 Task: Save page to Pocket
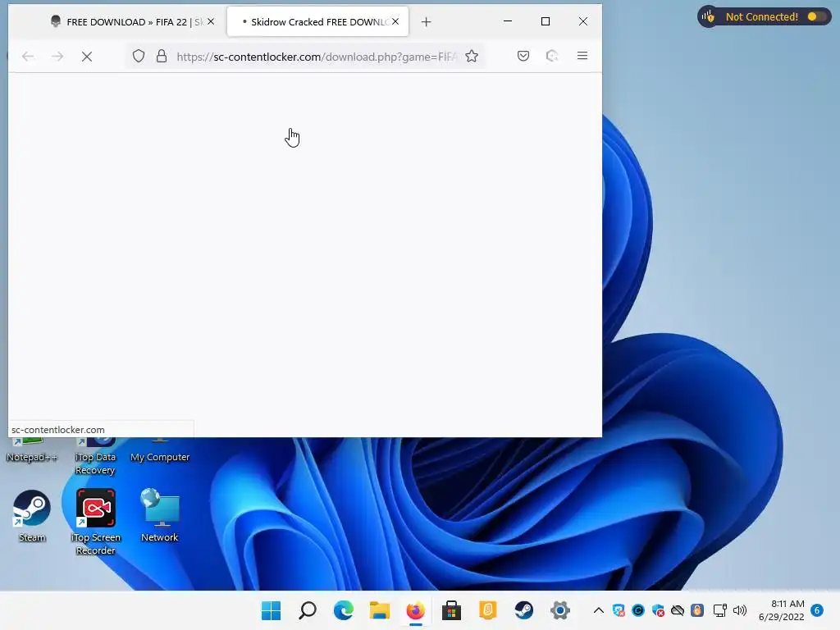coord(523,56)
